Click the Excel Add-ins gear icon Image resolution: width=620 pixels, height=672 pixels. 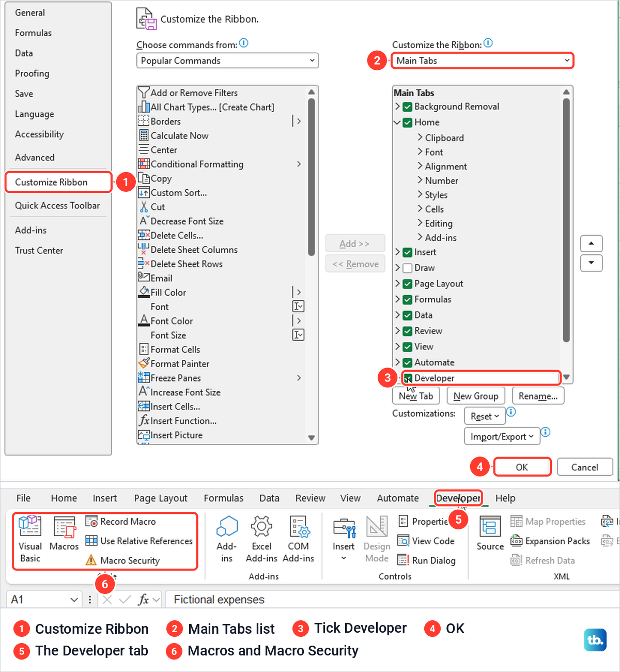point(261,527)
